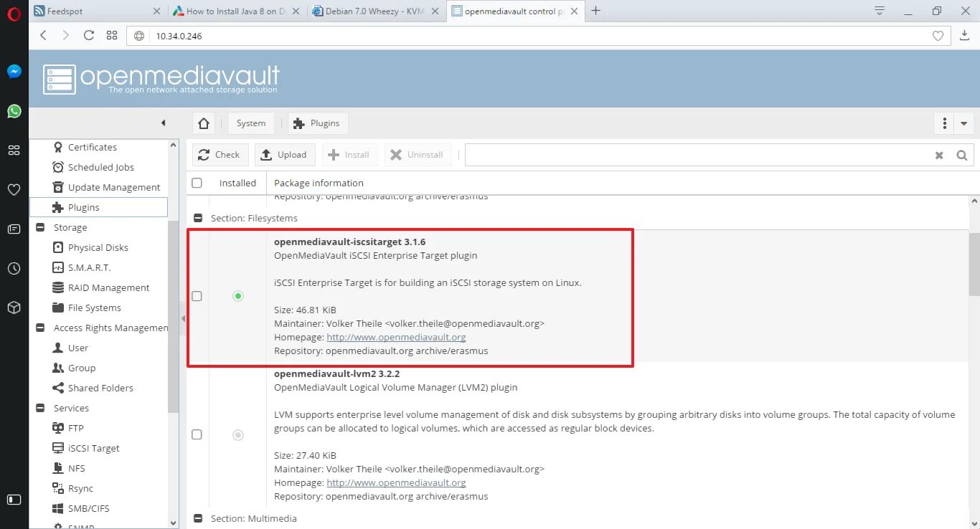Click the Opera menu logo
Viewport: 980px width, 529px height.
(x=14, y=14)
